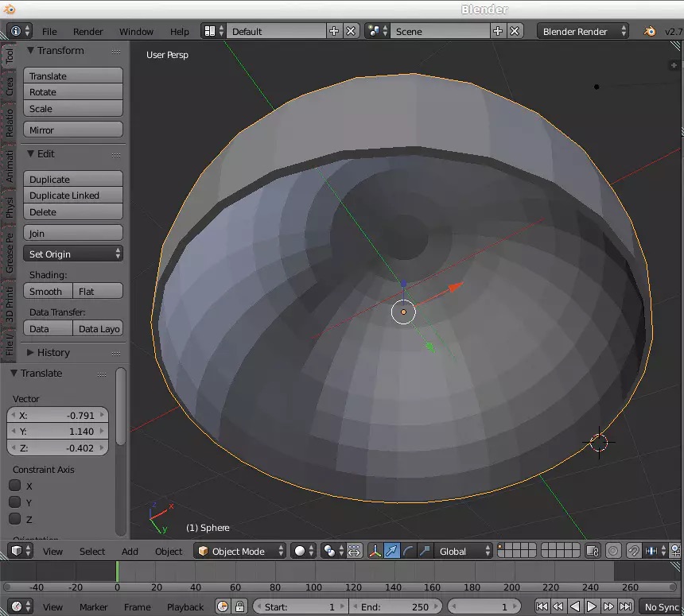Click the translate manipulator arrow icon
Viewport: 684px width, 616px height.
point(392,551)
